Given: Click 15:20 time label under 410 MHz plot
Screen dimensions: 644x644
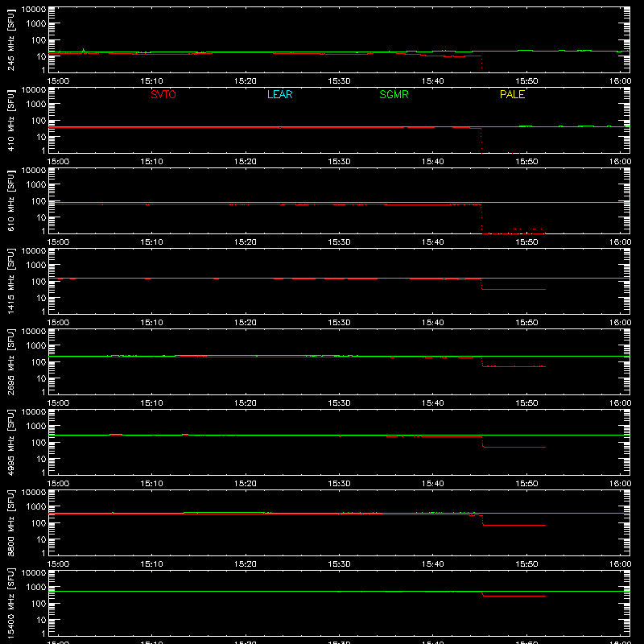Looking at the screenshot, I should click(246, 162).
